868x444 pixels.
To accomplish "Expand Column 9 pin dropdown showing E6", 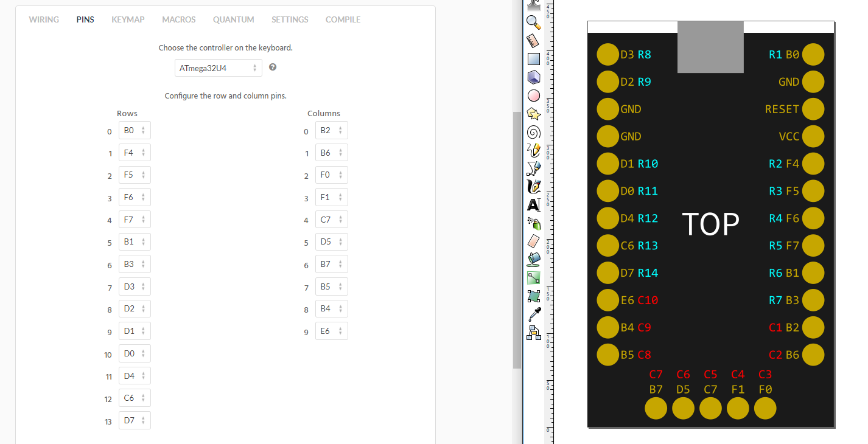I will click(x=331, y=331).
